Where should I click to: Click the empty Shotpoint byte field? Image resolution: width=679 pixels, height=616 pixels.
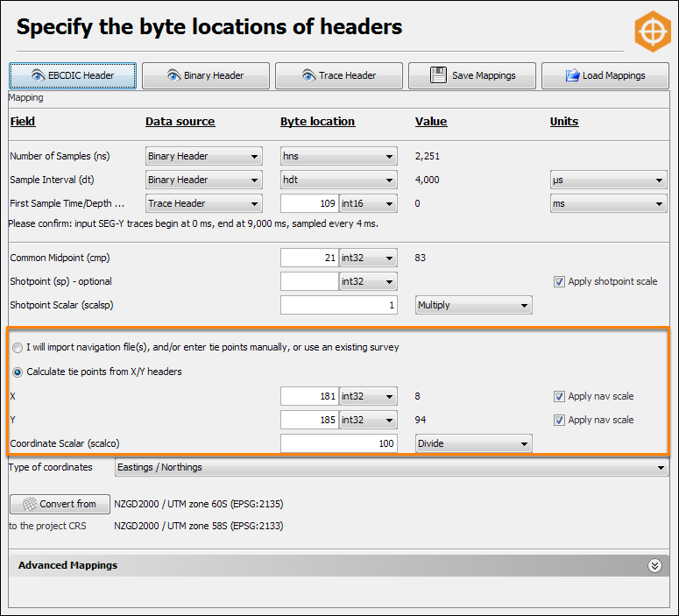(309, 281)
